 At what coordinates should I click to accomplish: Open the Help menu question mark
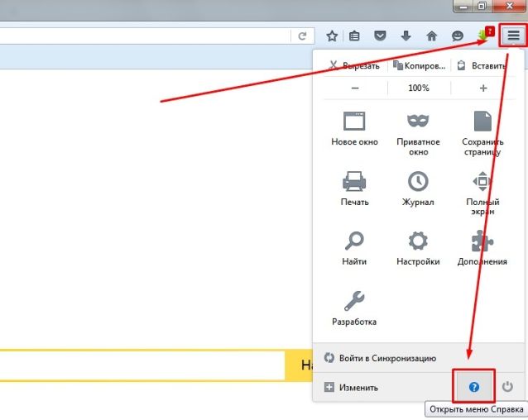click(x=474, y=386)
